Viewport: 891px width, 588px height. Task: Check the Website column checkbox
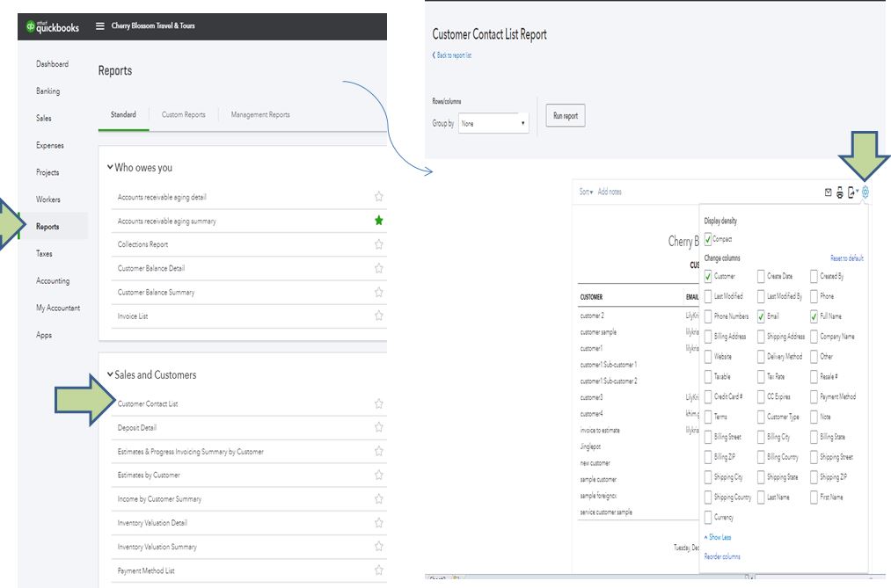pyautogui.click(x=707, y=357)
